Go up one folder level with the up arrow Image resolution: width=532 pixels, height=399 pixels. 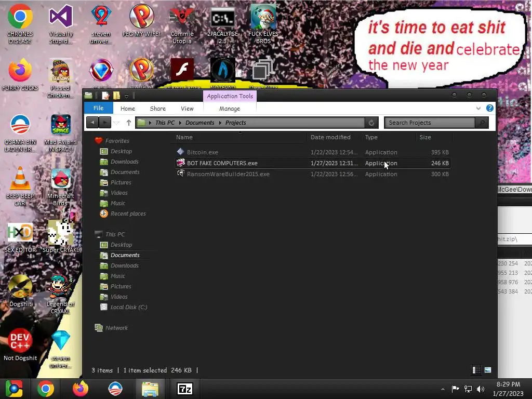pyautogui.click(x=129, y=123)
